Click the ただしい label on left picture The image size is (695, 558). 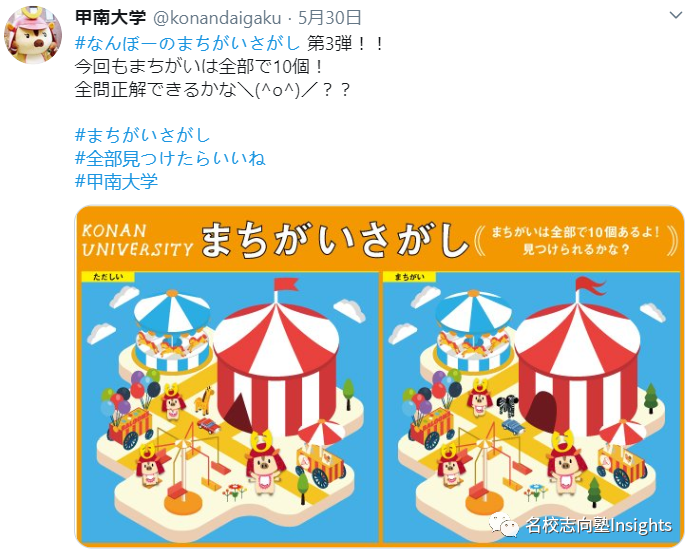(x=108, y=277)
